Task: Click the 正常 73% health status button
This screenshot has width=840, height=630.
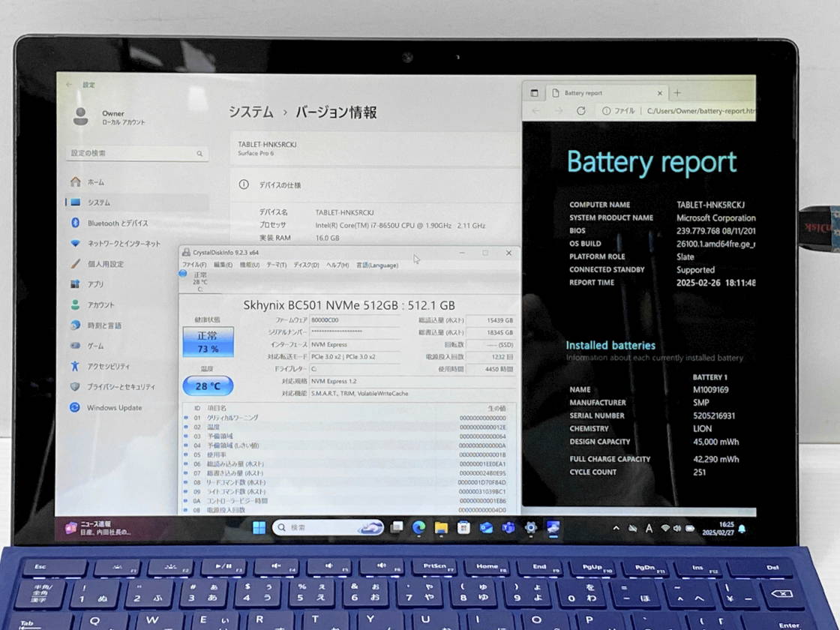Action: click(208, 342)
